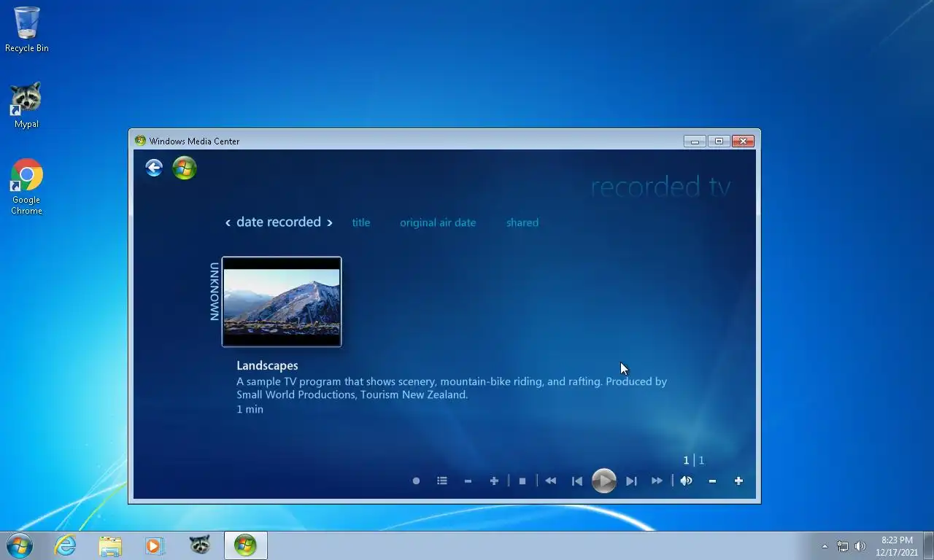Open the network tray icon
934x560 pixels.
(x=843, y=546)
